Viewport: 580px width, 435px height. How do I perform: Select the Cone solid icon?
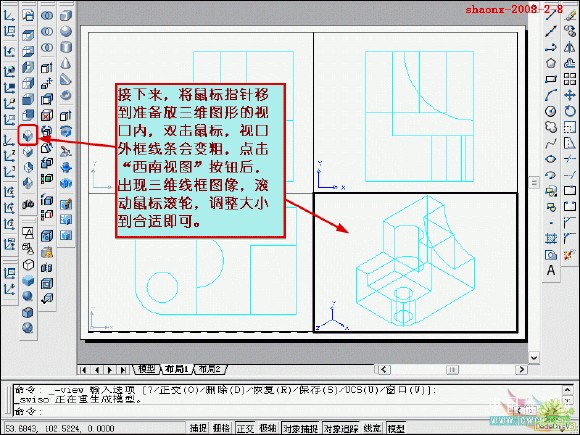point(66,63)
